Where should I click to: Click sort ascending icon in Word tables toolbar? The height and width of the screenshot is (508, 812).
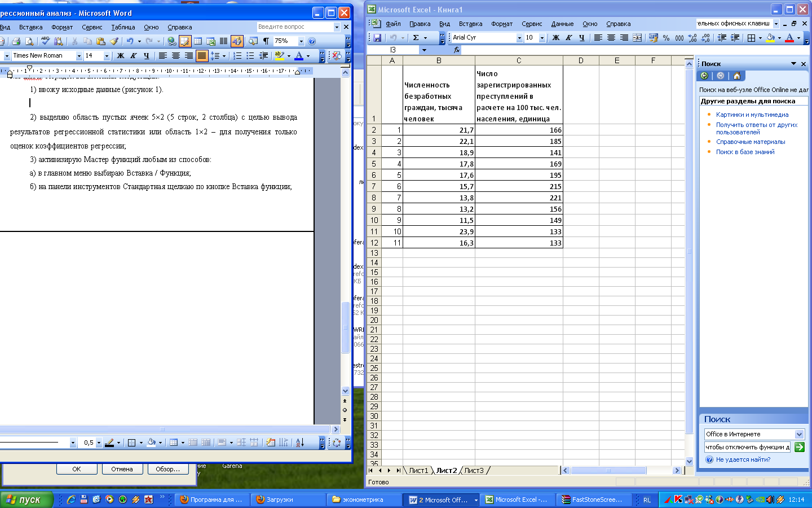[300, 443]
